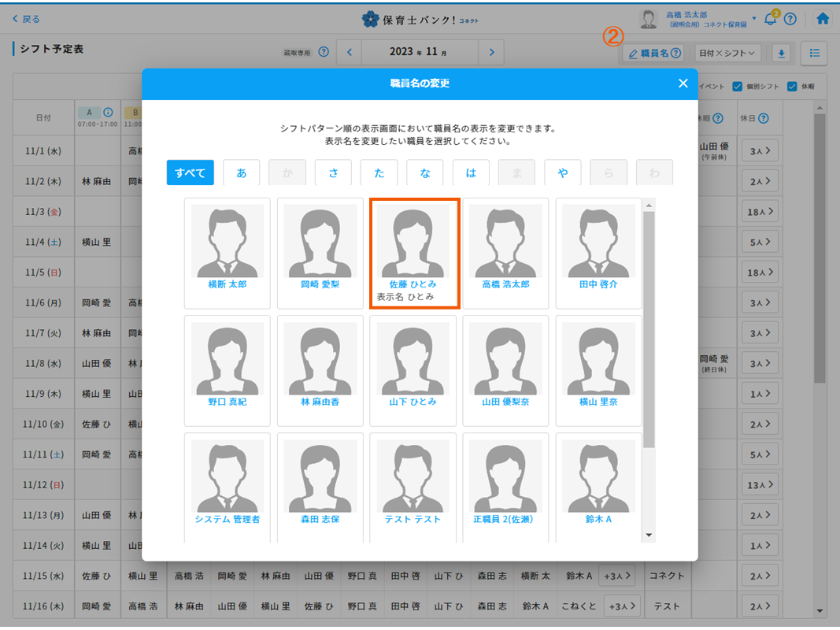Go to previous month arrow
This screenshot has width=840, height=630.
pyautogui.click(x=350, y=53)
